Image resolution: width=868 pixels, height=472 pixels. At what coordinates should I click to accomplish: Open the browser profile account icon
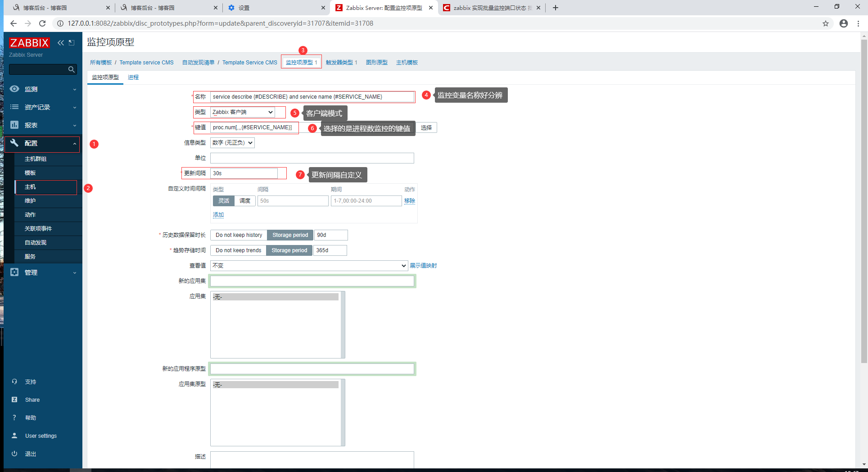pyautogui.click(x=844, y=23)
